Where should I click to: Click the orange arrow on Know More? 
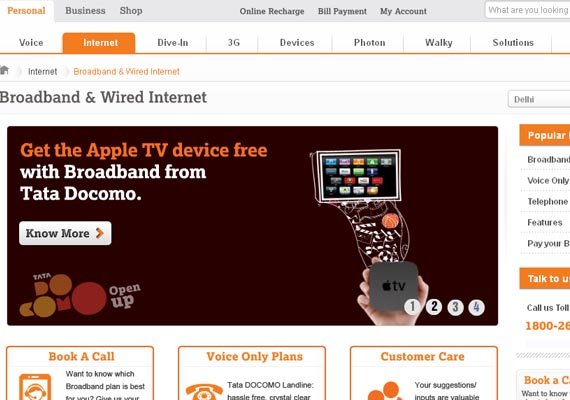point(100,233)
